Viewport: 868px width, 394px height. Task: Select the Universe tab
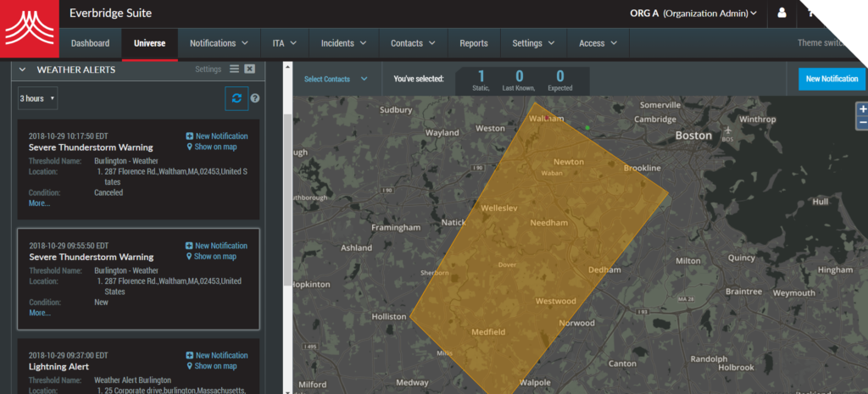(x=149, y=43)
